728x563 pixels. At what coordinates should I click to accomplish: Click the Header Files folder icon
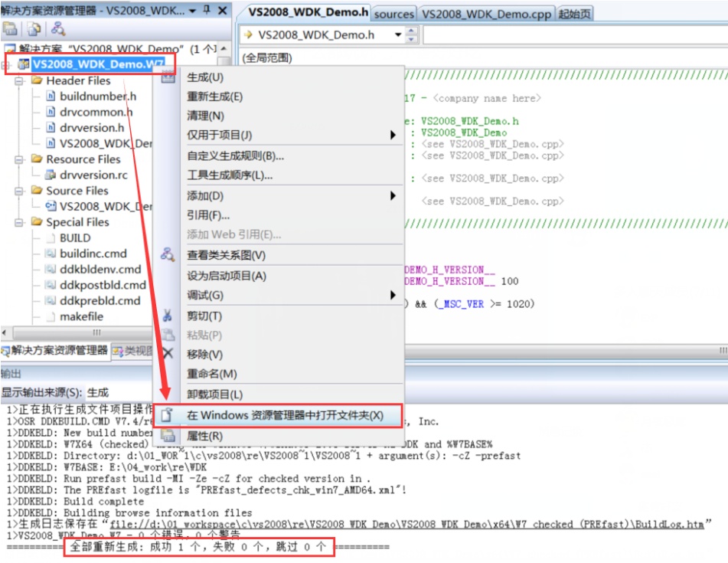[38, 80]
